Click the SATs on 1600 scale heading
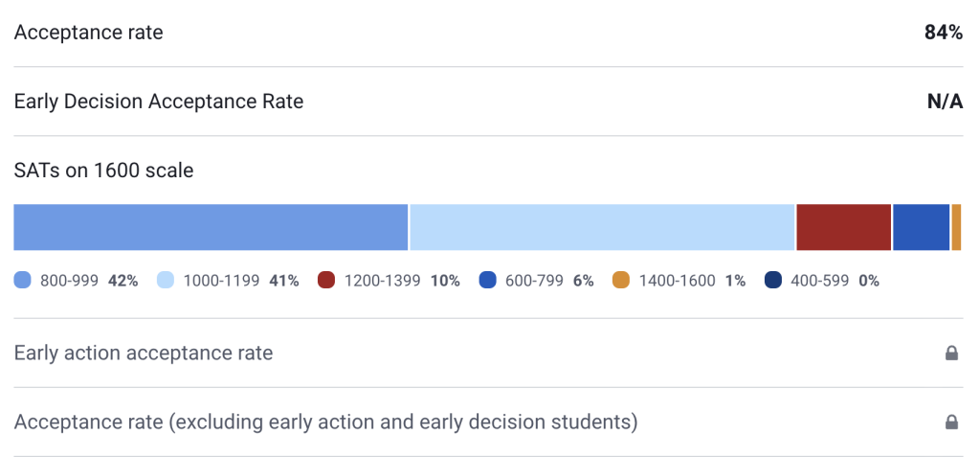Viewport: 980px width, 457px height. click(103, 171)
